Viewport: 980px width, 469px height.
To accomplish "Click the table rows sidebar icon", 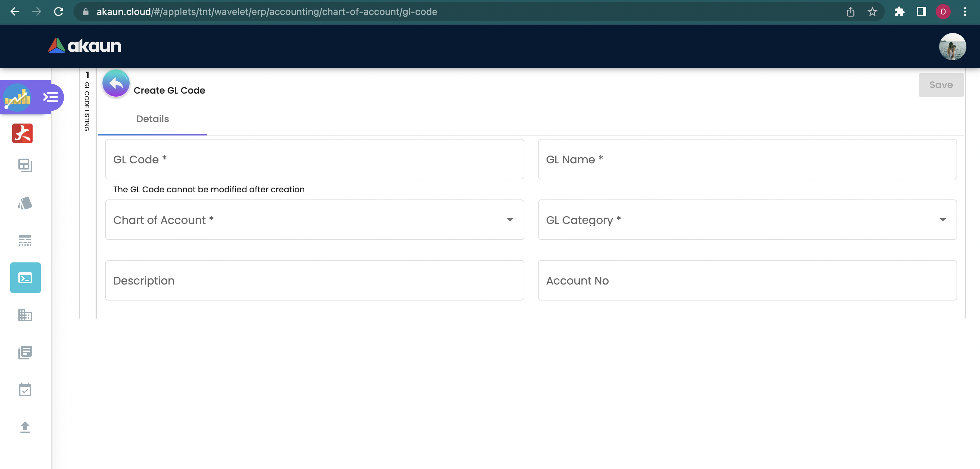I will point(25,240).
